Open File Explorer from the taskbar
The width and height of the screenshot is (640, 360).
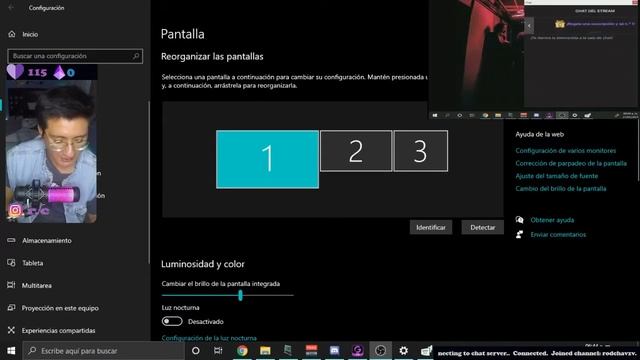(x=265, y=351)
